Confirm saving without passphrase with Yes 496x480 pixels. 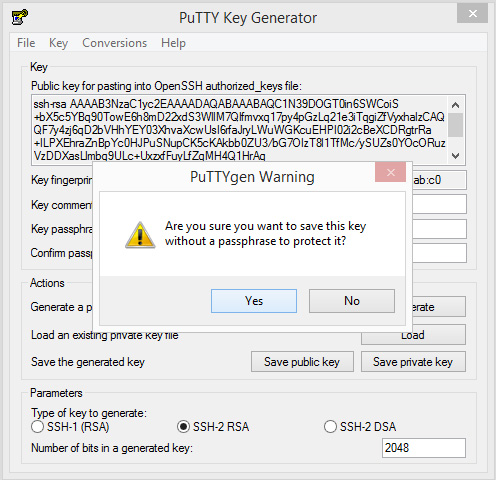pyautogui.click(x=254, y=301)
